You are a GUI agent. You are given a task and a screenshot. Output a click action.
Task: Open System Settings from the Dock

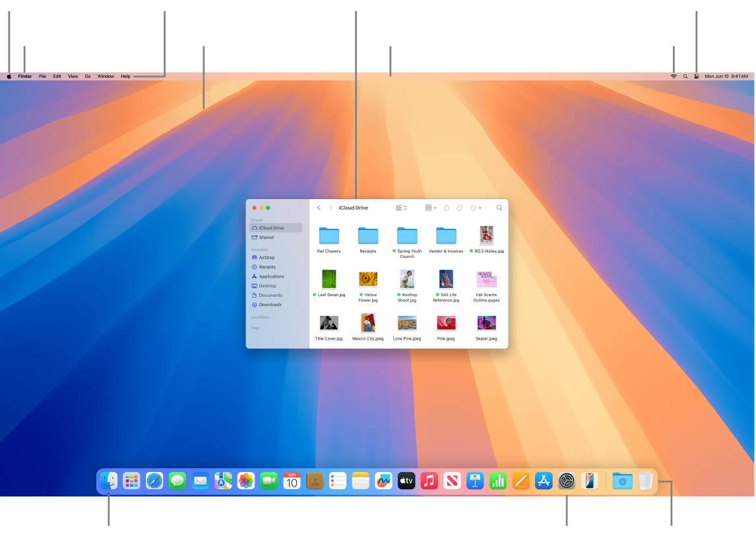pyautogui.click(x=567, y=481)
